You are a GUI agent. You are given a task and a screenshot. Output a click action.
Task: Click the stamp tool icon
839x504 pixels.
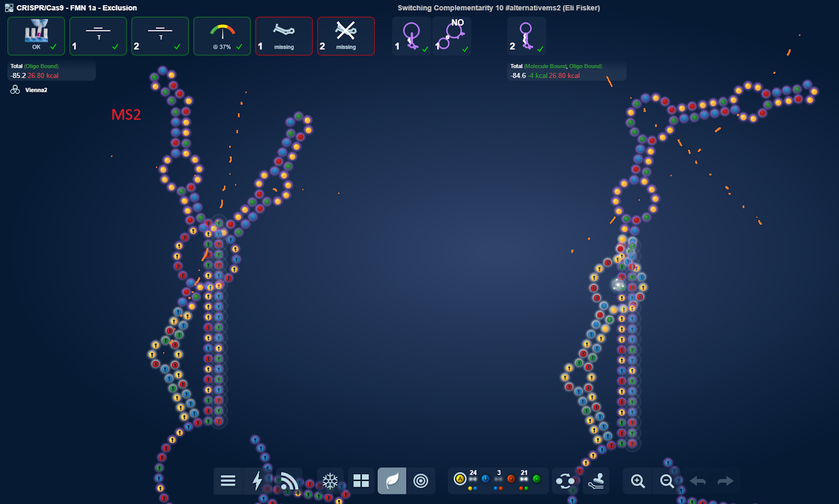(x=596, y=480)
